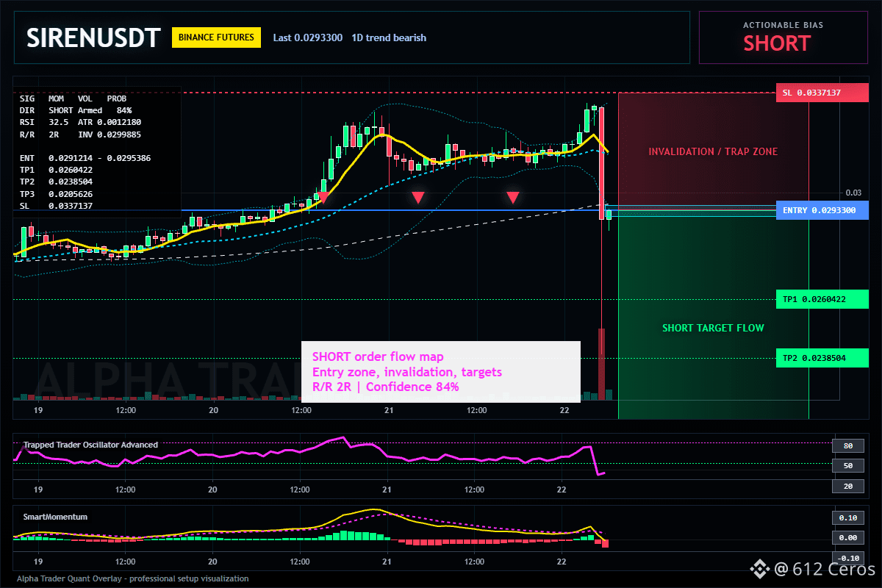The width and height of the screenshot is (882, 588).
Task: Click the SHORT TARGET FLOW label
Action: point(713,328)
